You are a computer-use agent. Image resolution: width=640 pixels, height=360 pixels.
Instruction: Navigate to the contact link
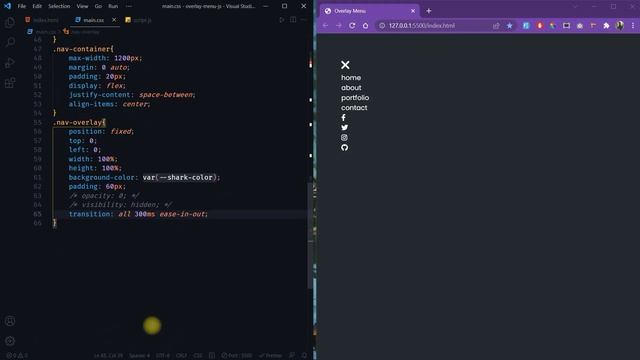point(354,108)
